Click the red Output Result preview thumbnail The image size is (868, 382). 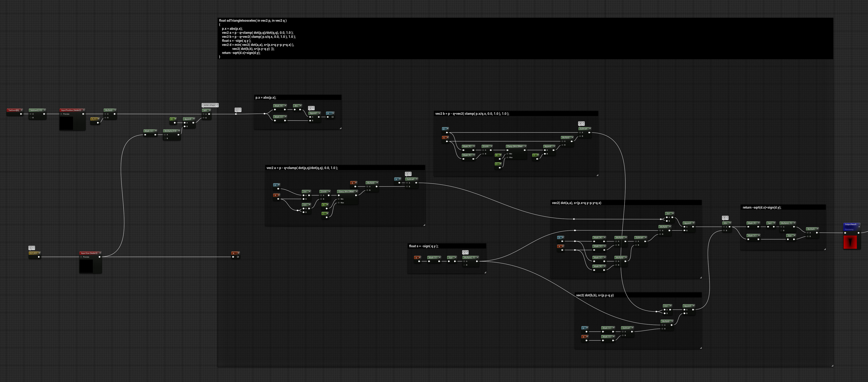click(x=850, y=242)
